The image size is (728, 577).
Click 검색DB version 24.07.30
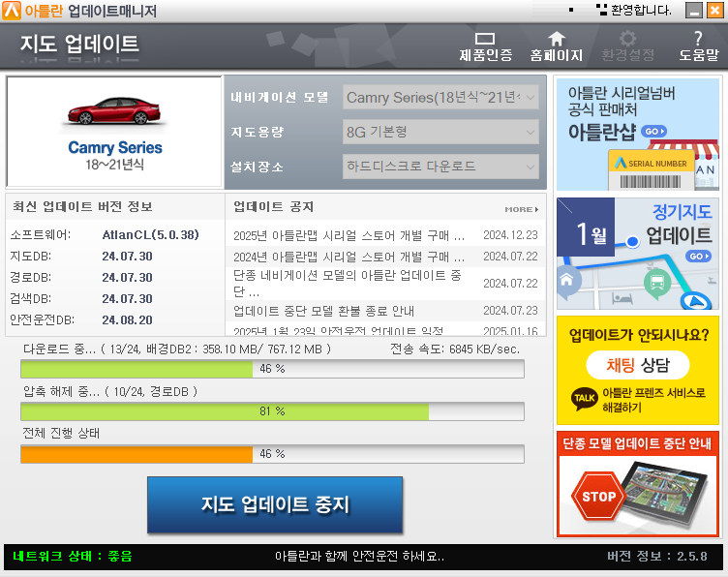127,299
